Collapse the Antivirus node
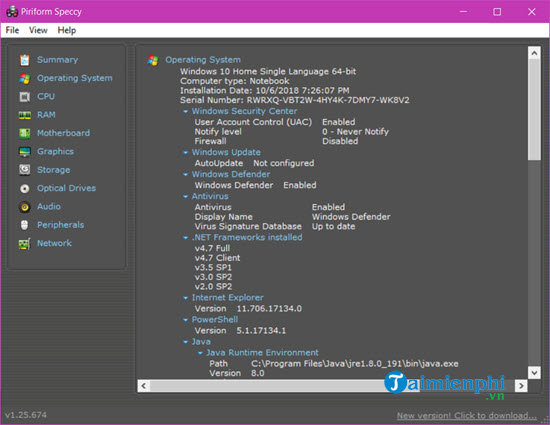 tap(186, 197)
